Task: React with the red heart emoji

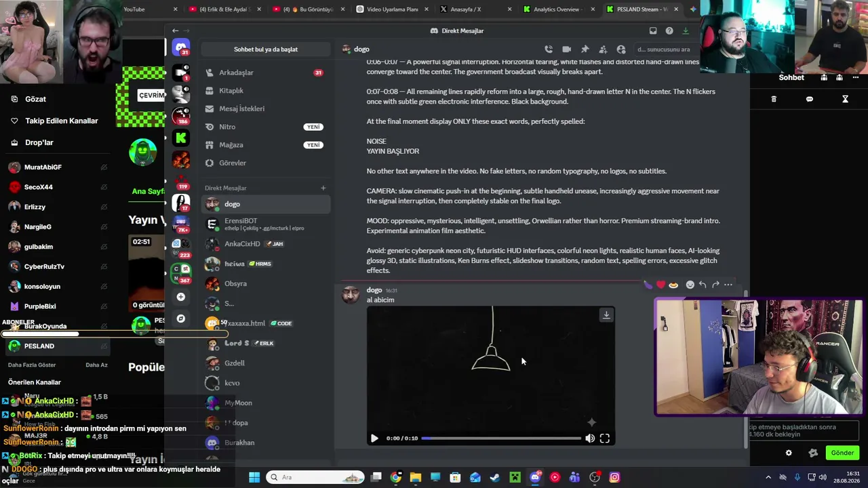Action: (661, 285)
